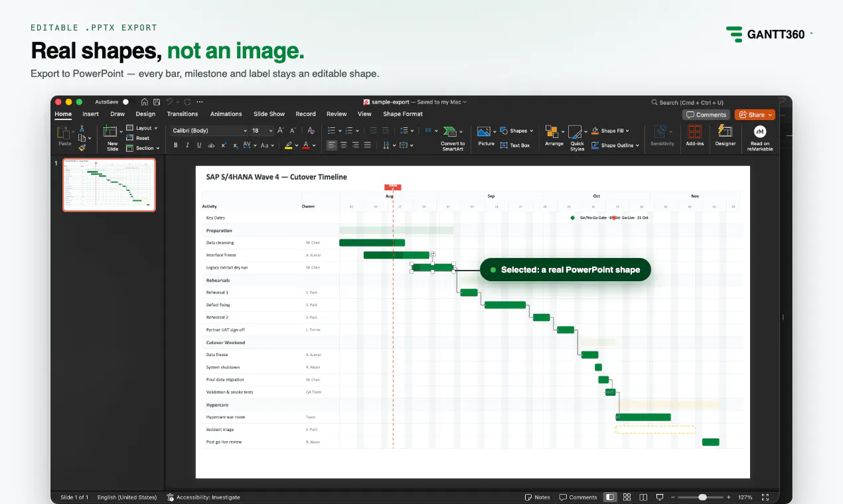843x504 pixels.
Task: Toggle Notes in status bar
Action: [x=538, y=497]
